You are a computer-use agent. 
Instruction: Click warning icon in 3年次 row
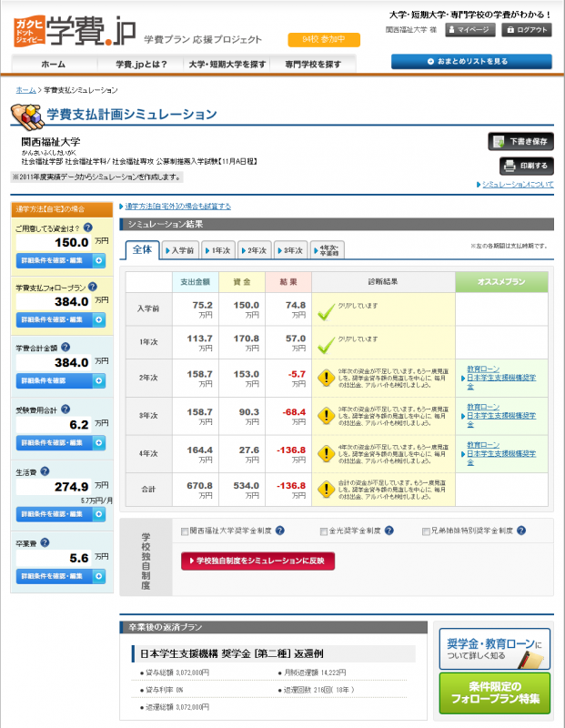(x=327, y=416)
